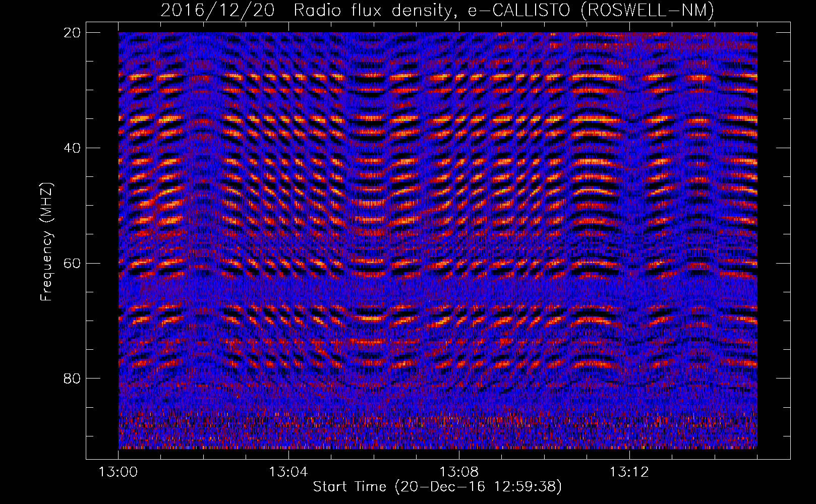
Task: Click the plot title '2016/12/20 Radio flux density'
Action: point(437,10)
